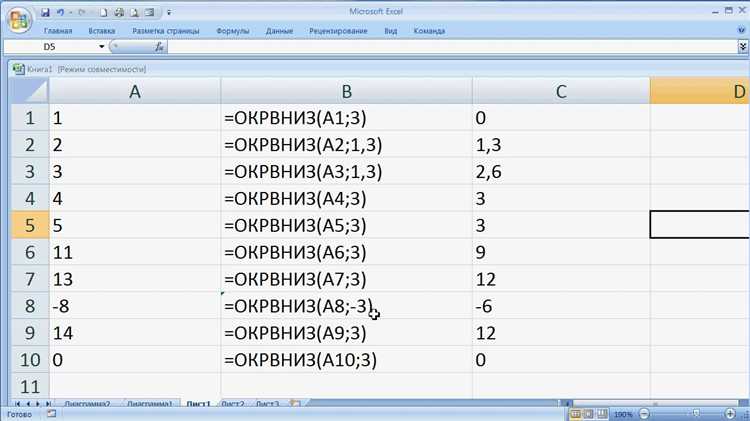Image resolution: width=750 pixels, height=421 pixels.
Task: Switch to Page Break Preview in status bar
Action: point(602,414)
